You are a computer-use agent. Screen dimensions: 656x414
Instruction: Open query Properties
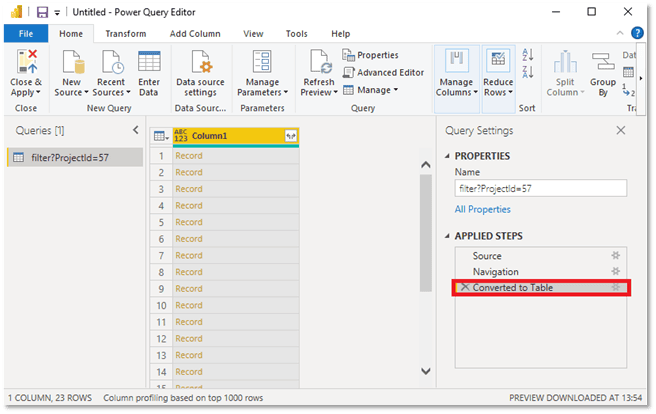[x=370, y=55]
